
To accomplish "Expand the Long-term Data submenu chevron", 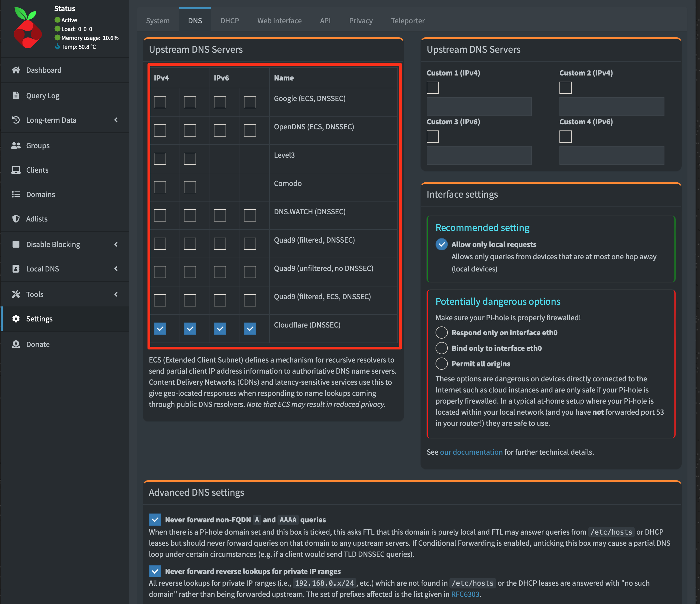I will pos(116,120).
